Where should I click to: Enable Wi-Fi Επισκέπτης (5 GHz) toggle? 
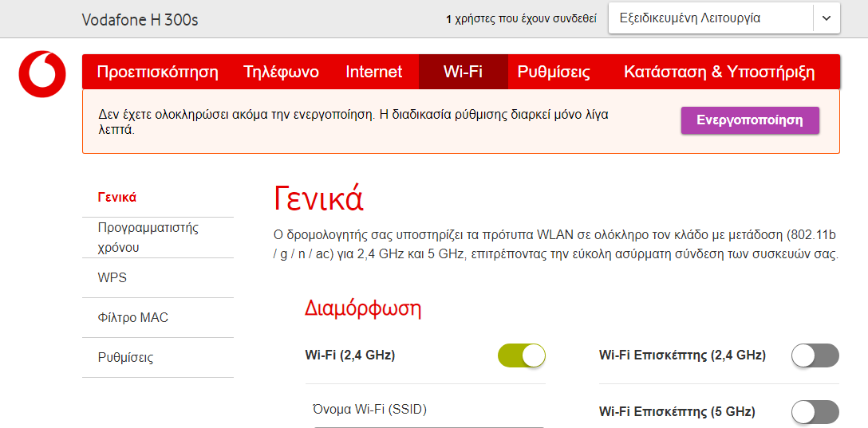point(815,413)
